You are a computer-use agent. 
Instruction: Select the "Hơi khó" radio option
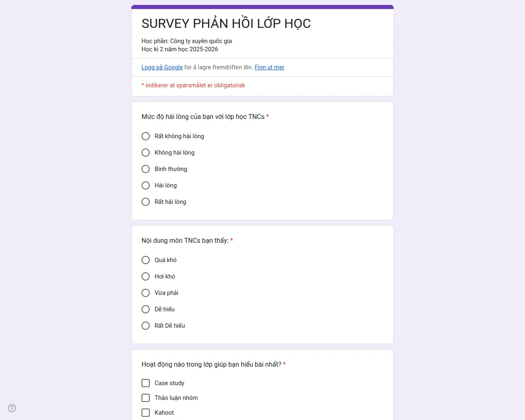pos(146,276)
